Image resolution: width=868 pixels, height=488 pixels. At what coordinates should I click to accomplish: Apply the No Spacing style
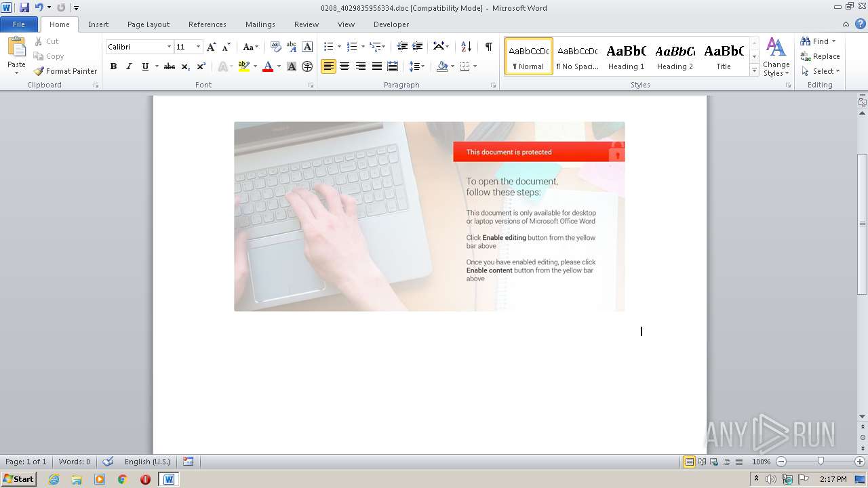coord(577,56)
